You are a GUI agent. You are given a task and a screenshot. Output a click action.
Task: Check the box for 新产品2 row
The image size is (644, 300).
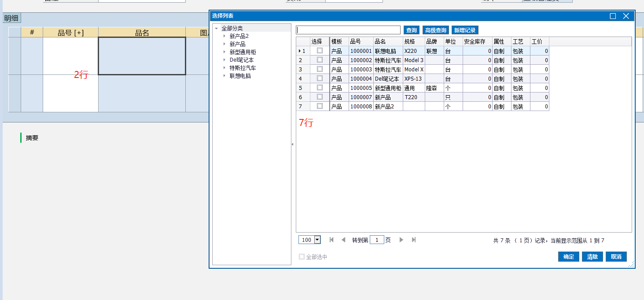point(320,106)
